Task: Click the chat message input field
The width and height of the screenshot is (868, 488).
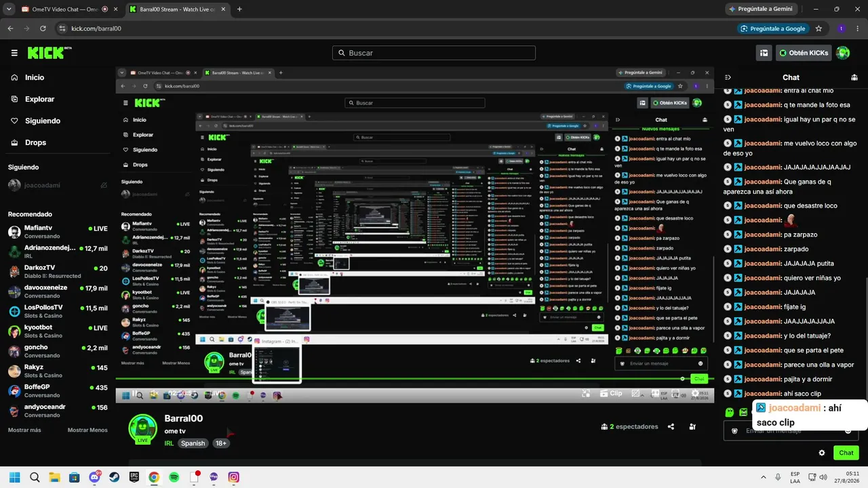Action: (791, 431)
